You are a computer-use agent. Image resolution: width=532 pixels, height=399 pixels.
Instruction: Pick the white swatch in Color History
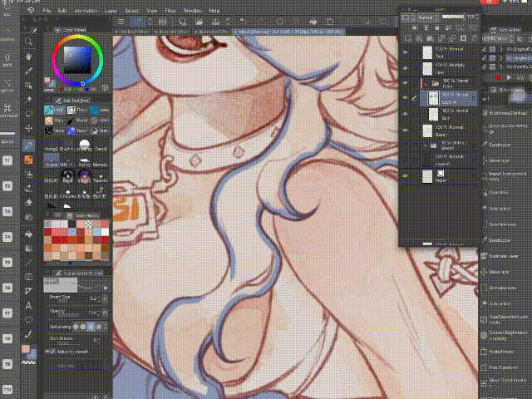click(105, 231)
